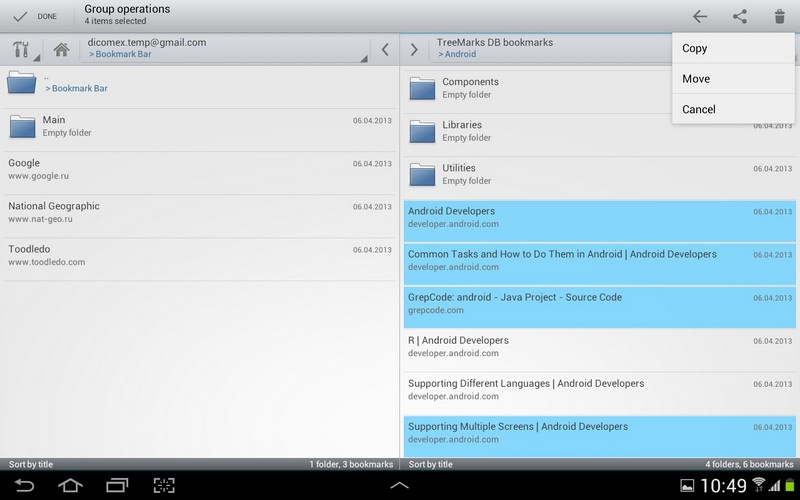Choose Copy from the popup menu
Image resolution: width=800 pixels, height=500 pixels.
tap(733, 48)
